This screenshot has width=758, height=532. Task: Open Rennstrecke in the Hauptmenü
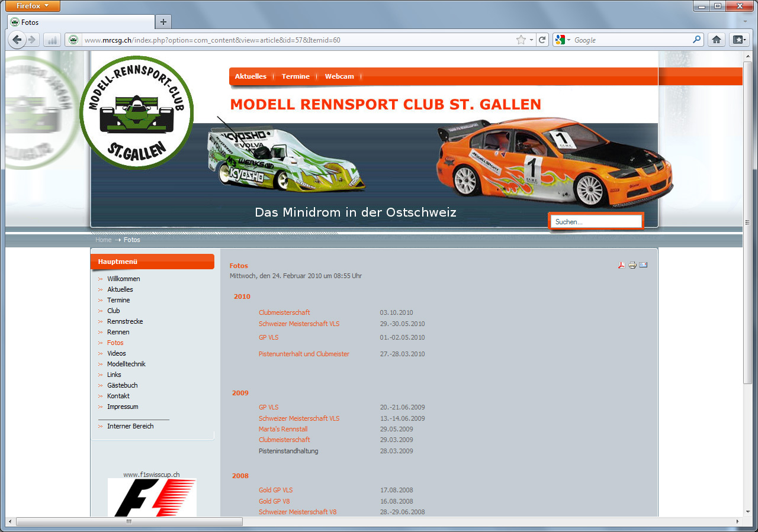pos(125,321)
